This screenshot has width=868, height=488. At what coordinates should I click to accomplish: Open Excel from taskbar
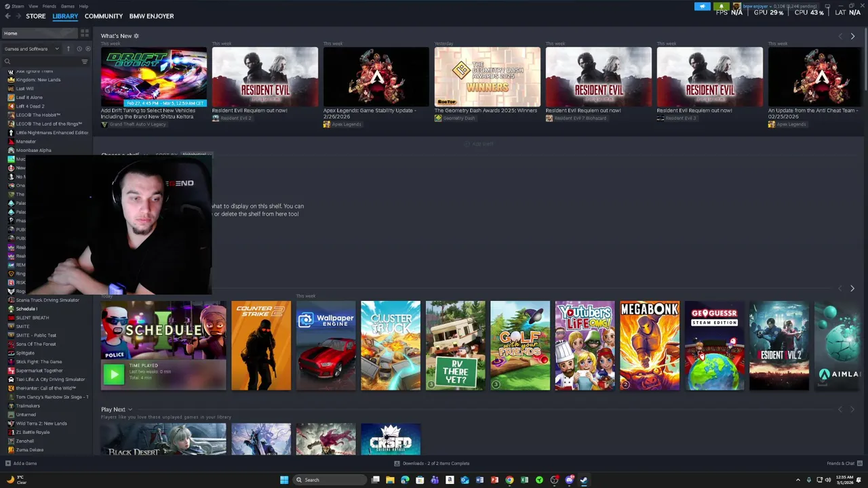[524, 480]
